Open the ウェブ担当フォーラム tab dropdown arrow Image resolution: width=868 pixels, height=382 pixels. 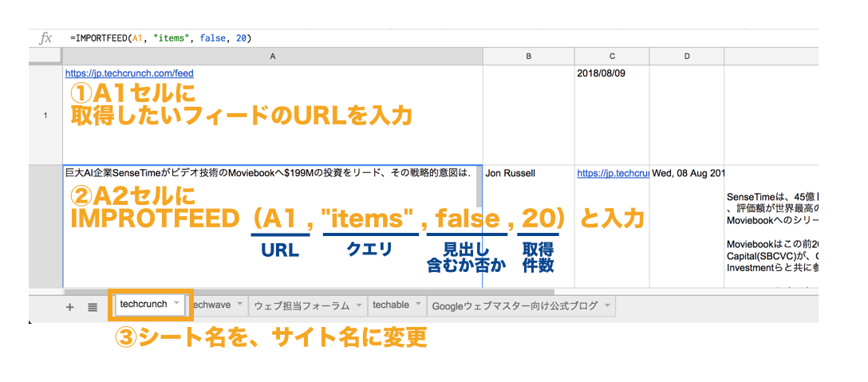point(358,305)
